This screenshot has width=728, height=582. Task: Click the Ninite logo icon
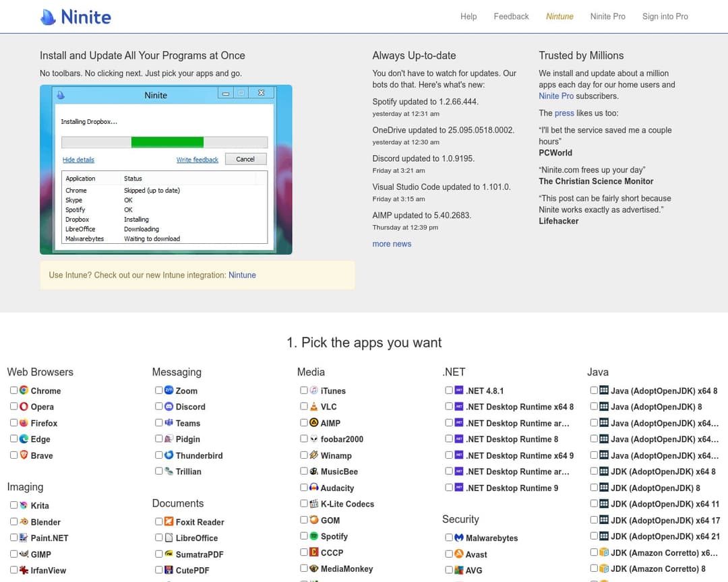tap(48, 17)
